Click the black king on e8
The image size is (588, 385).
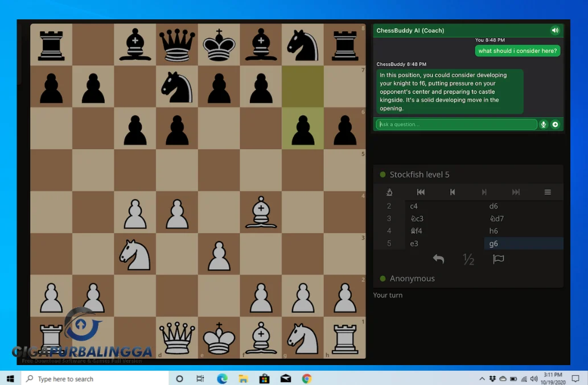click(x=219, y=44)
